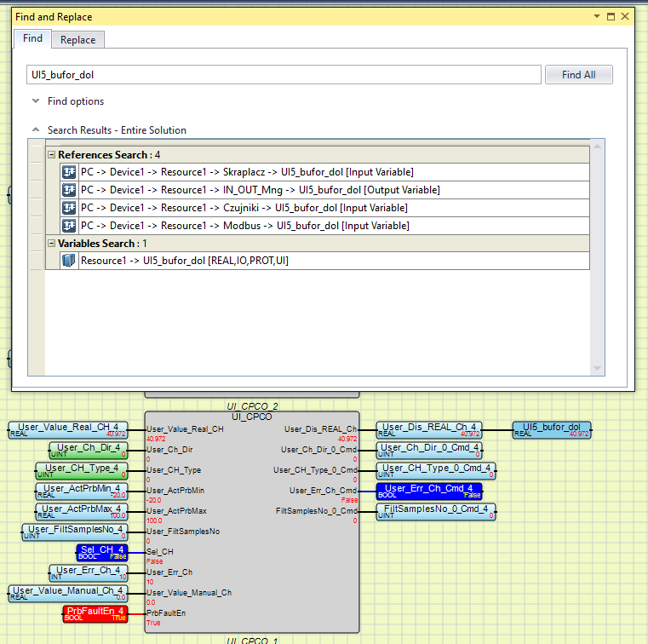Screen dimensions: 648x644
Task: Select the User_ActPrbMax_4 variable block
Action: point(82,512)
